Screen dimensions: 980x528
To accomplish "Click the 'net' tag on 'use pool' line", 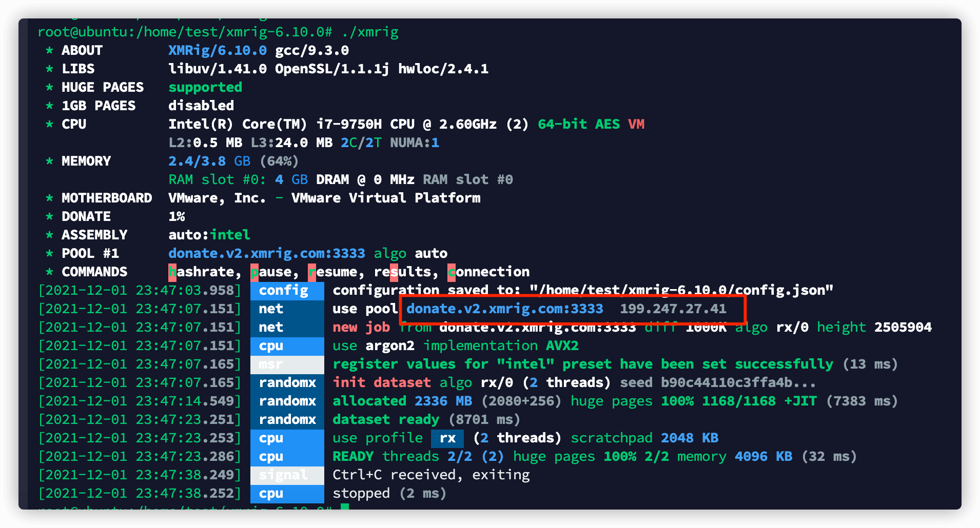I will [x=287, y=309].
